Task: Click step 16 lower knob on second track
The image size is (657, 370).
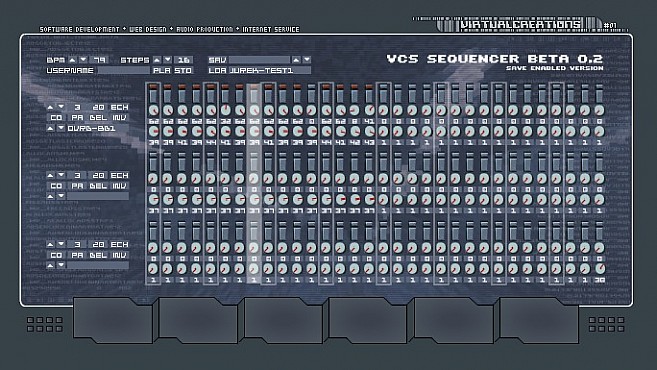Action: click(369, 199)
